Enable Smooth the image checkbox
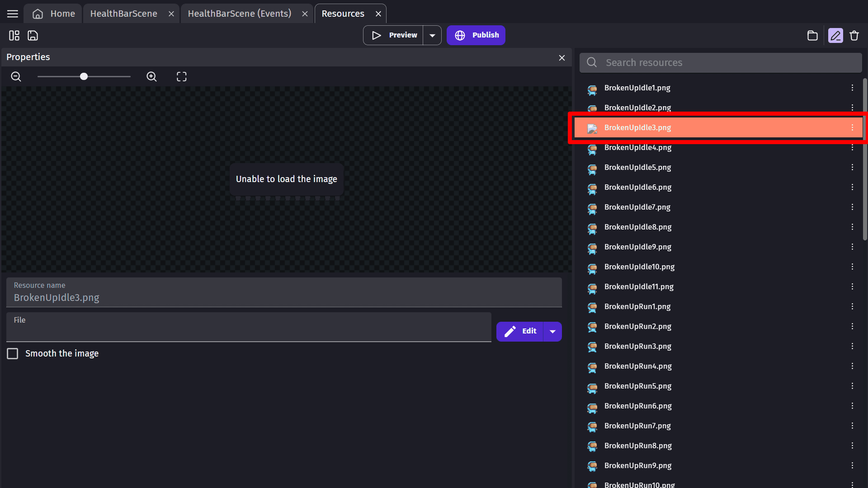The width and height of the screenshot is (868, 488). point(13,353)
